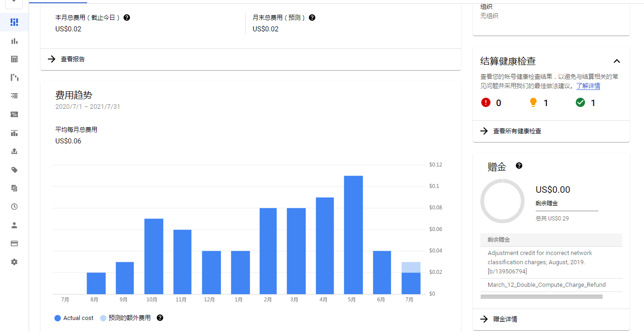Image resolution: width=644 pixels, height=332 pixels.
Task: Click the cost table grid sidebar icon
Action: (14, 59)
